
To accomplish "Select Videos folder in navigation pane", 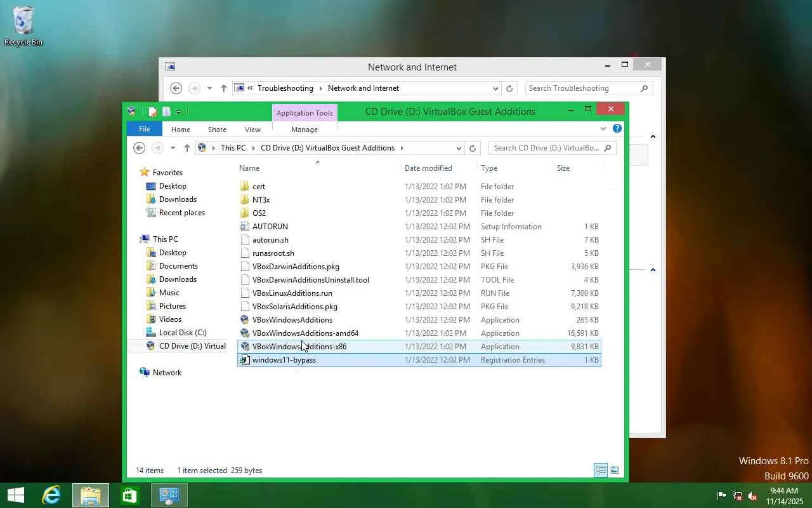I will click(170, 319).
